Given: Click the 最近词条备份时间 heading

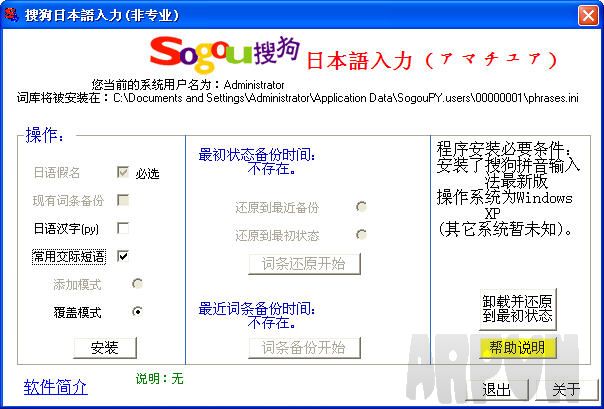Looking at the screenshot, I should point(257,309).
